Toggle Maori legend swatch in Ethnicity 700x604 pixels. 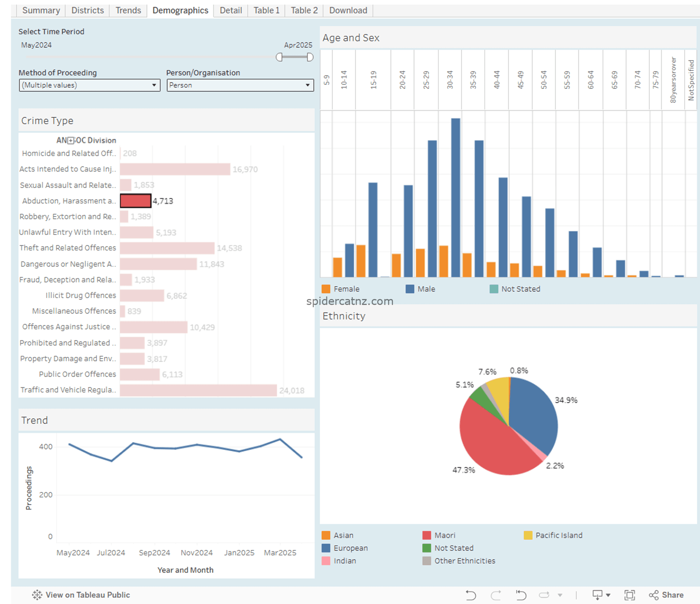[x=427, y=535]
